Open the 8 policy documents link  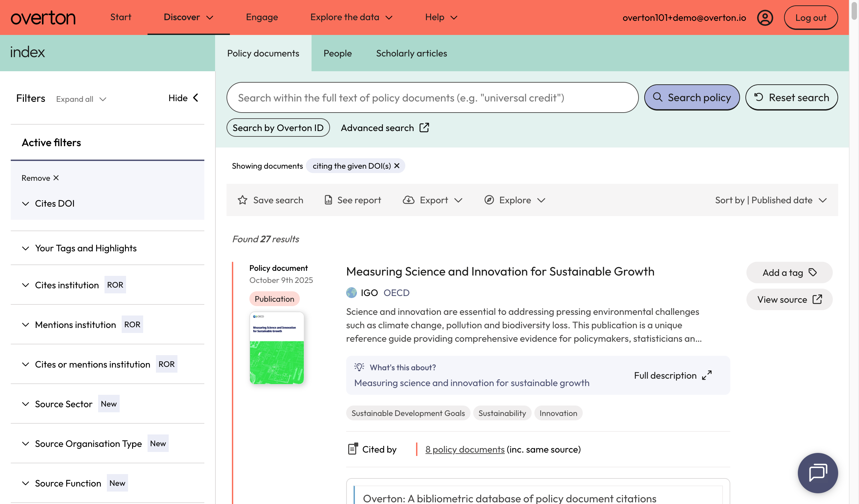(x=464, y=449)
